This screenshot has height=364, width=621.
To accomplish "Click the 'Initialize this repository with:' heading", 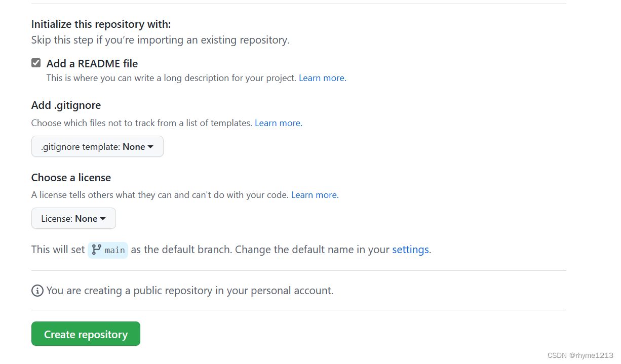I will point(101,24).
